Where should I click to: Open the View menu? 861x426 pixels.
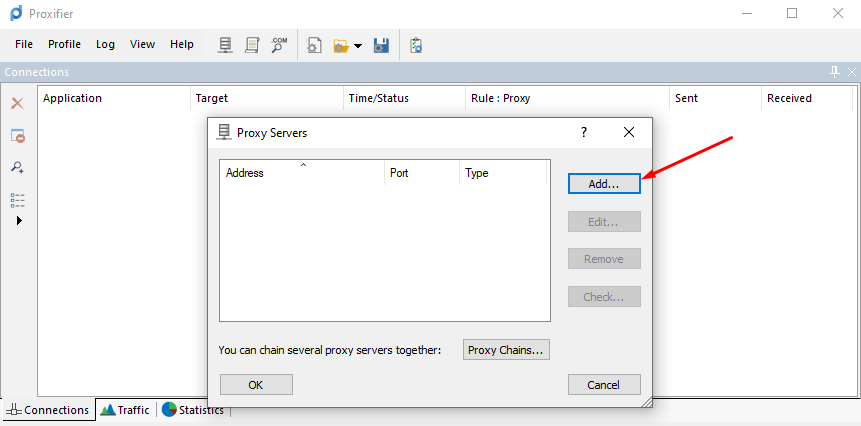point(142,44)
